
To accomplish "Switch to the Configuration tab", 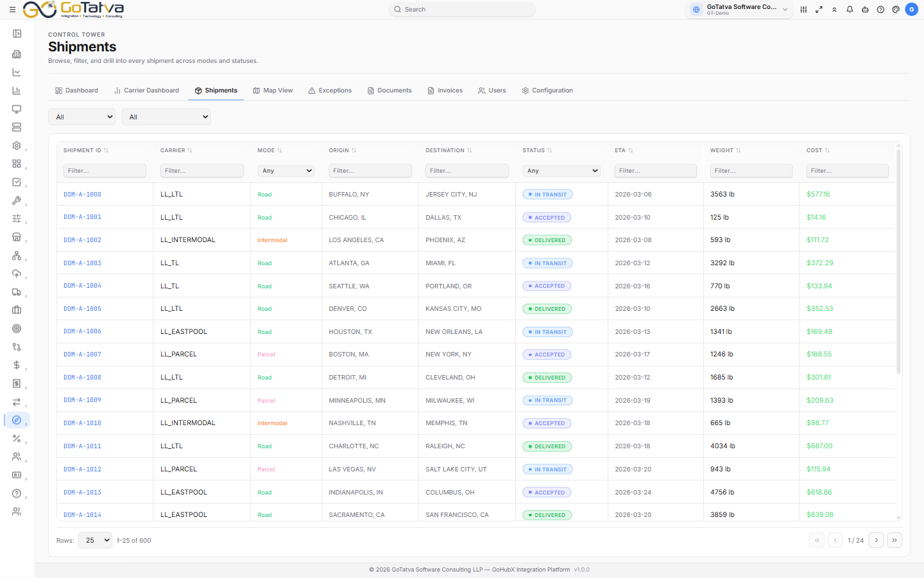I will (x=547, y=91).
